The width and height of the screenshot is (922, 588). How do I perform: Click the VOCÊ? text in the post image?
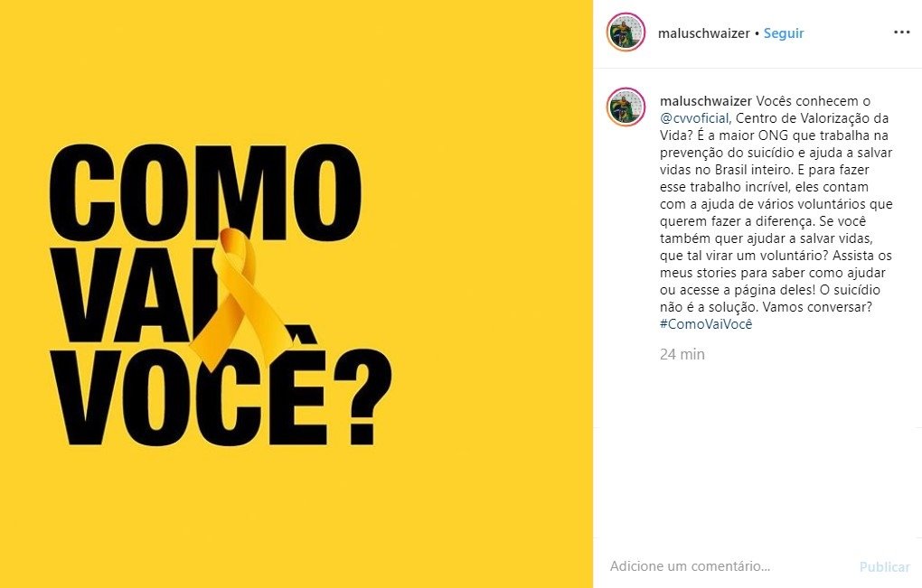click(221, 397)
